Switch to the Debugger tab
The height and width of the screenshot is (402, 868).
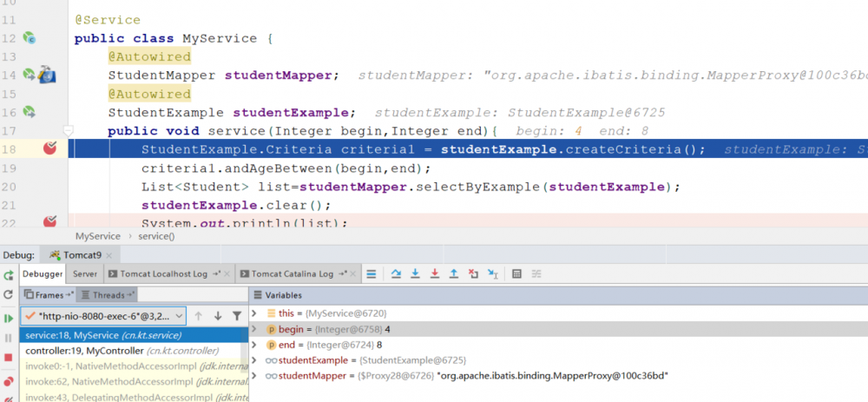(43, 274)
